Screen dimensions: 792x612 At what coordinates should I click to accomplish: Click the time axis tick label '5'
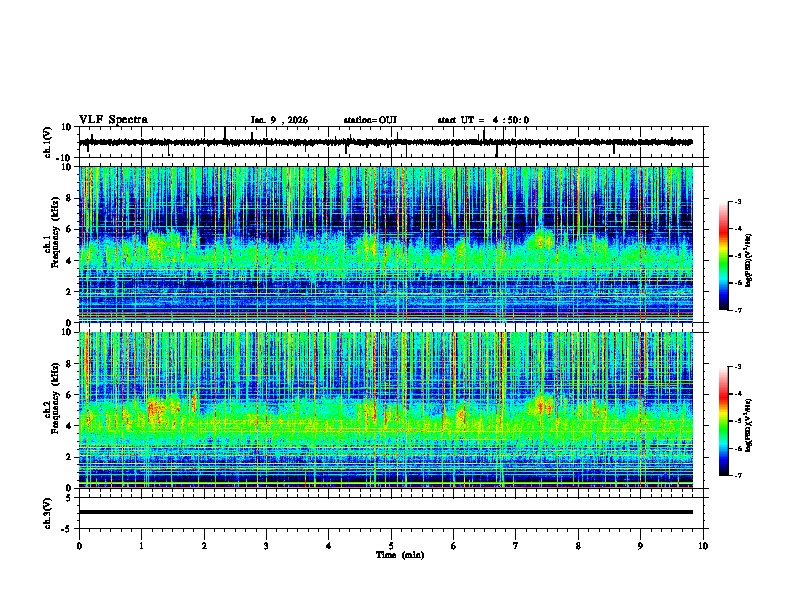point(391,546)
